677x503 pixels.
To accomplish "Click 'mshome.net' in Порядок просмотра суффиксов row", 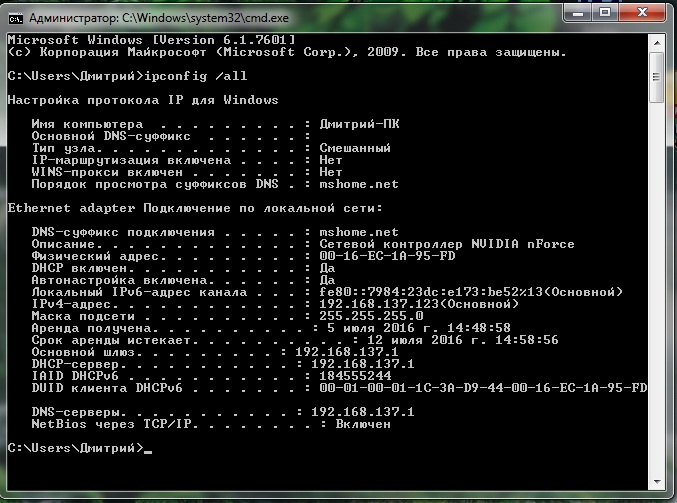I will coord(359,184).
